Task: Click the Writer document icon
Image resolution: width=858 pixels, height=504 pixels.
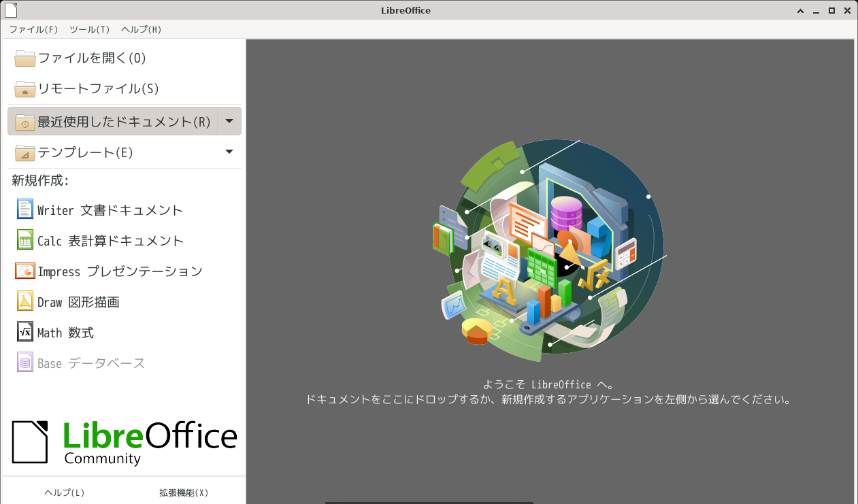Action: point(25,209)
